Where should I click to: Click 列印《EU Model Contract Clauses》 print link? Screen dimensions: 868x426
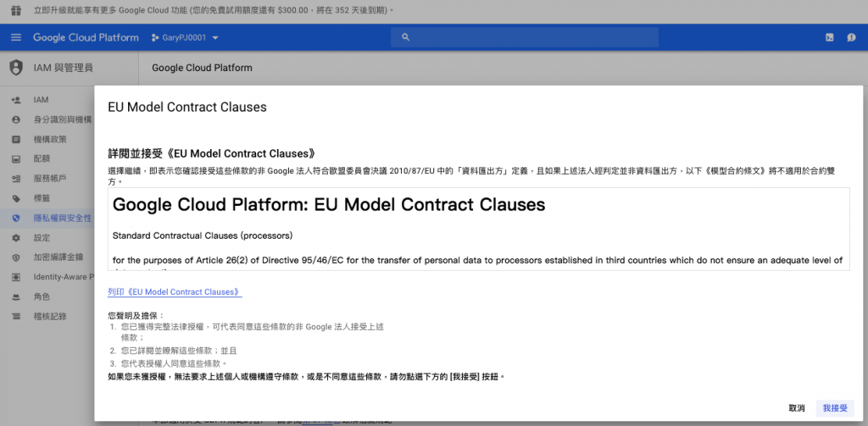click(175, 292)
